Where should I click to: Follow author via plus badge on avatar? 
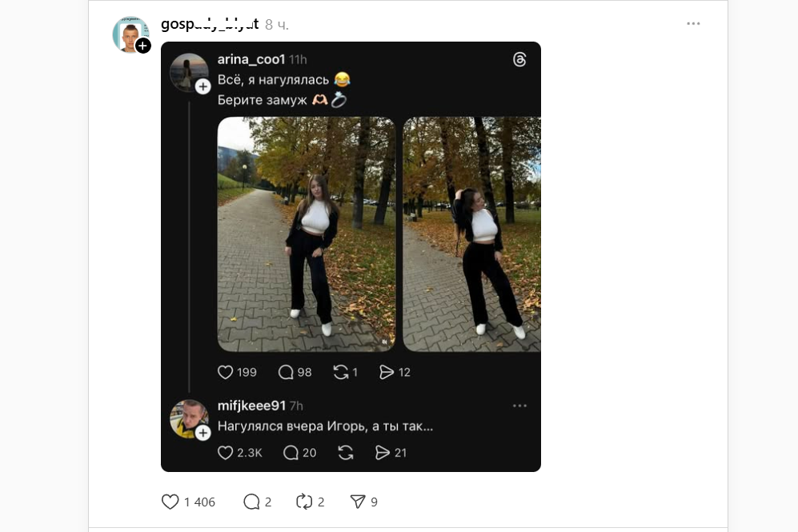click(x=143, y=46)
